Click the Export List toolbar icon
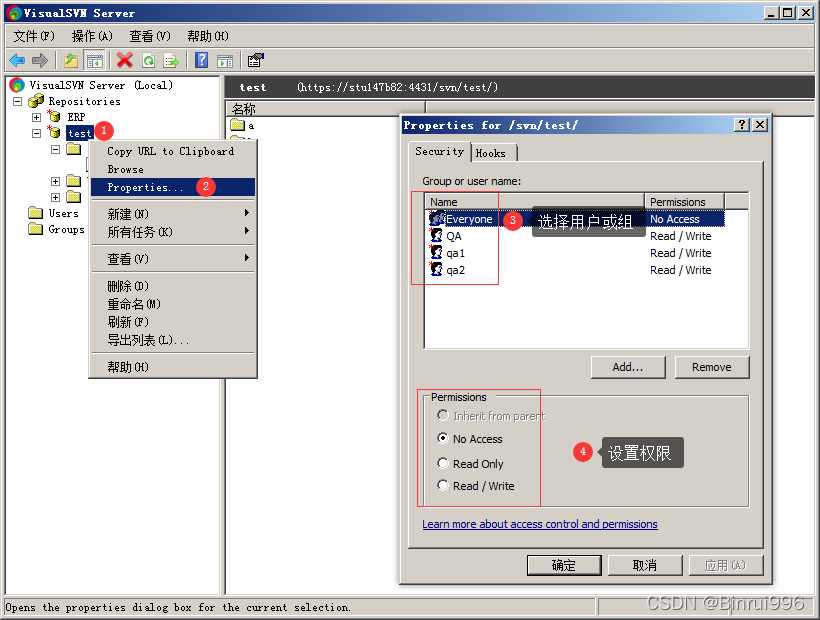This screenshot has height=620, width=820. pyautogui.click(x=171, y=61)
